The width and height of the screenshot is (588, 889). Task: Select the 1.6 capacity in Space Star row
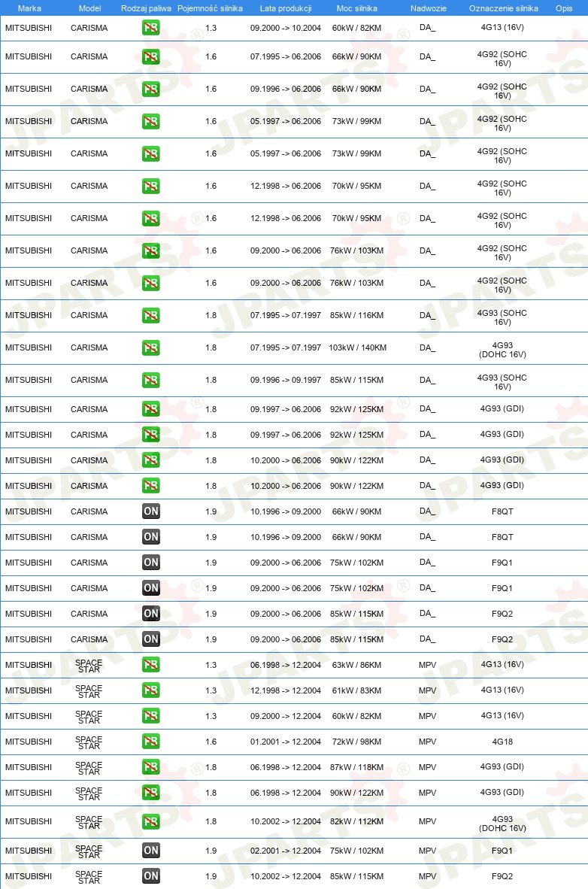pyautogui.click(x=211, y=741)
